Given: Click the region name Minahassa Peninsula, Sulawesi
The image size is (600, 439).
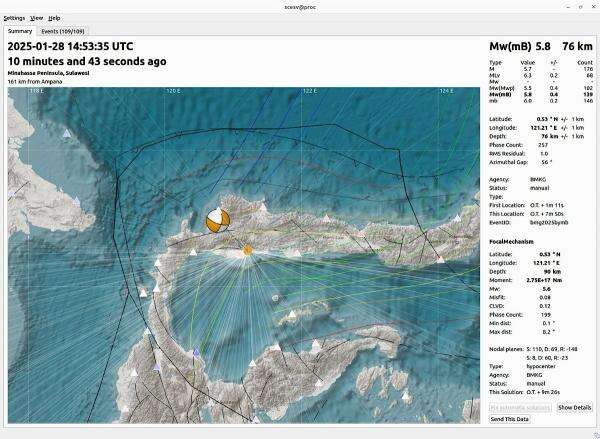Looking at the screenshot, I should tap(48, 73).
